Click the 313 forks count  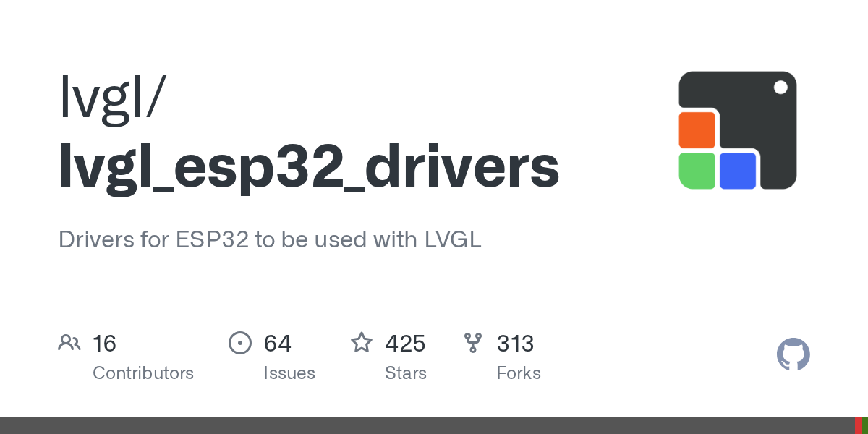click(x=516, y=344)
